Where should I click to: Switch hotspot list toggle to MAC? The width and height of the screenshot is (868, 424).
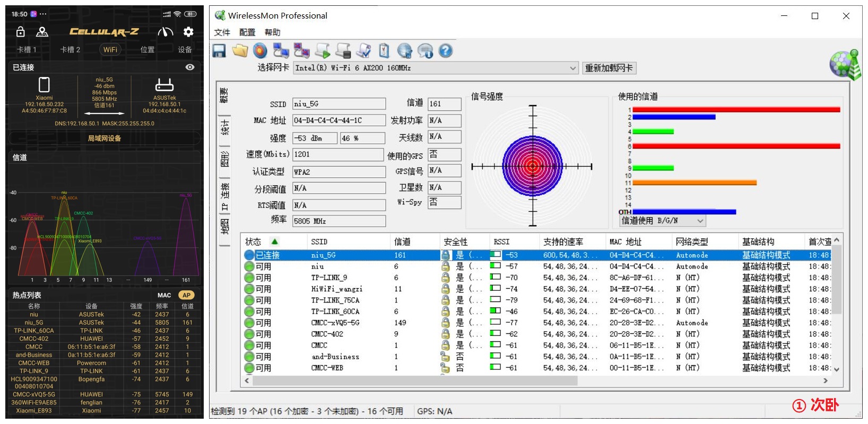[164, 295]
